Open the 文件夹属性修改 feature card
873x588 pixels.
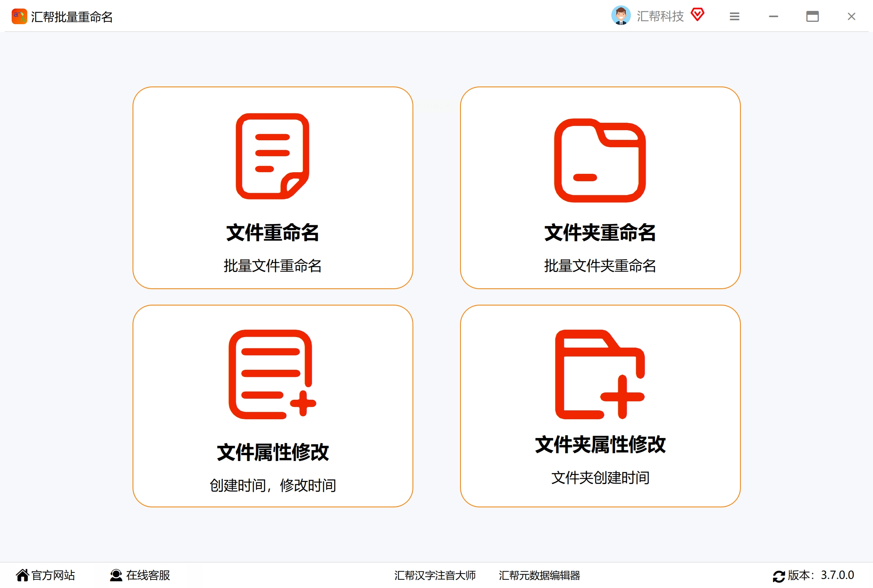[600, 405]
